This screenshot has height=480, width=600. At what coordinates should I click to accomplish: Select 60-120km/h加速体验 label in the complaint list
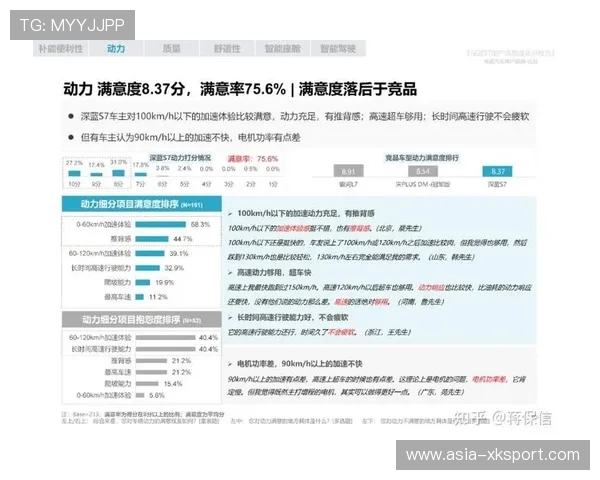pyautogui.click(x=100, y=338)
